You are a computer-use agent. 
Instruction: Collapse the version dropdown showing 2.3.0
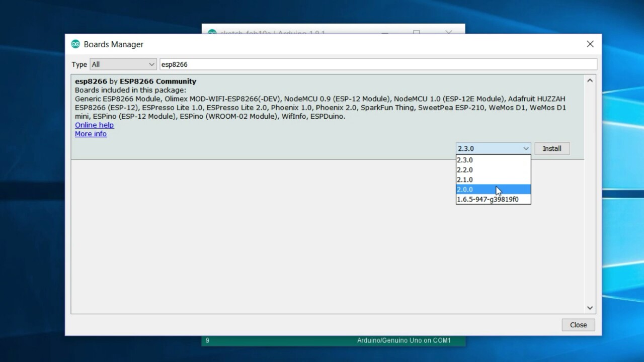tap(493, 148)
